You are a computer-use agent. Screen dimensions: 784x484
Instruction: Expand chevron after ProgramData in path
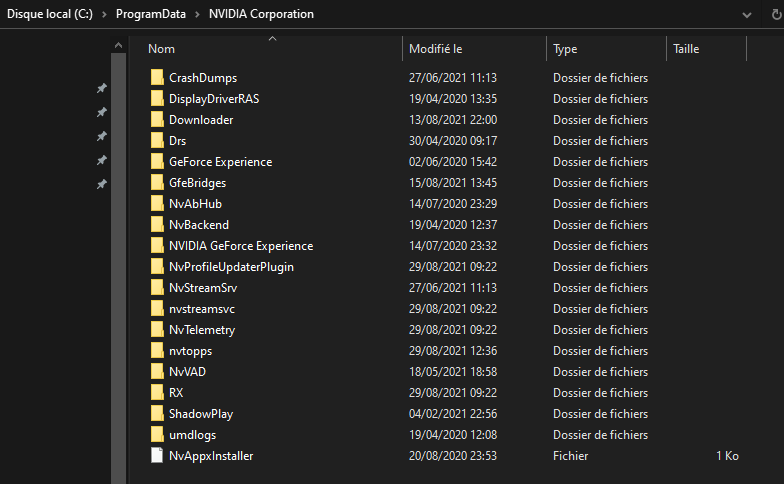[x=198, y=14]
